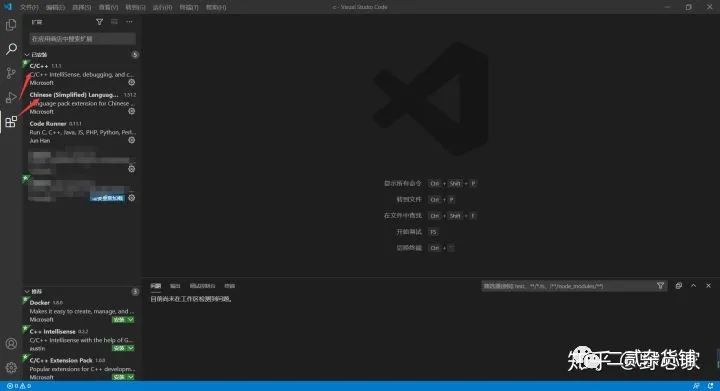Click errors and warnings count in status bar
This screenshot has width=720, height=391.
[19, 386]
